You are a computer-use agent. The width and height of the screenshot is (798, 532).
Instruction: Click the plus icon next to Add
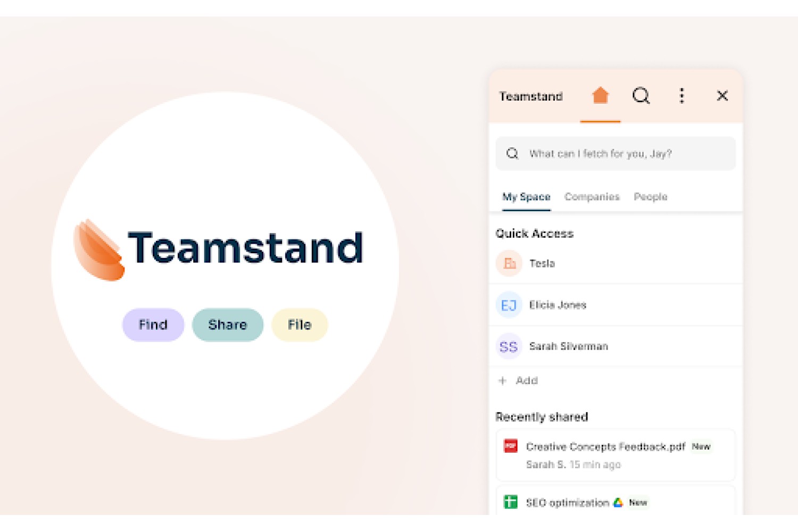click(x=502, y=380)
